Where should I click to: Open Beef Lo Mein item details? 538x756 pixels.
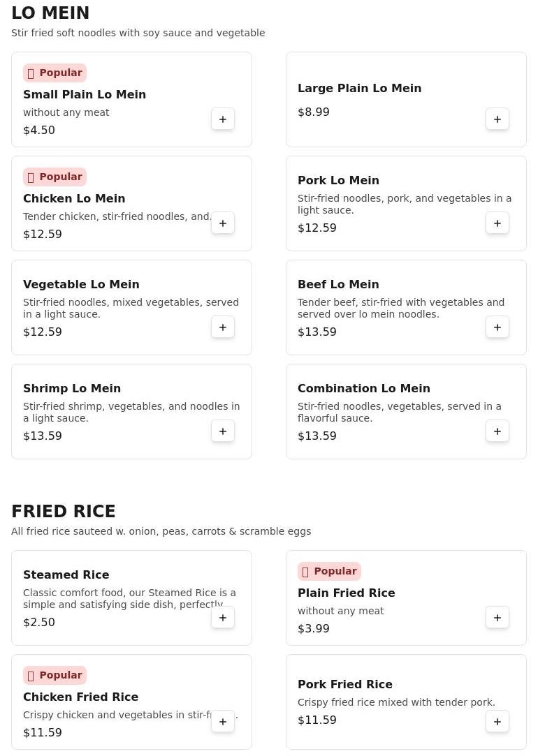pyautogui.click(x=338, y=284)
